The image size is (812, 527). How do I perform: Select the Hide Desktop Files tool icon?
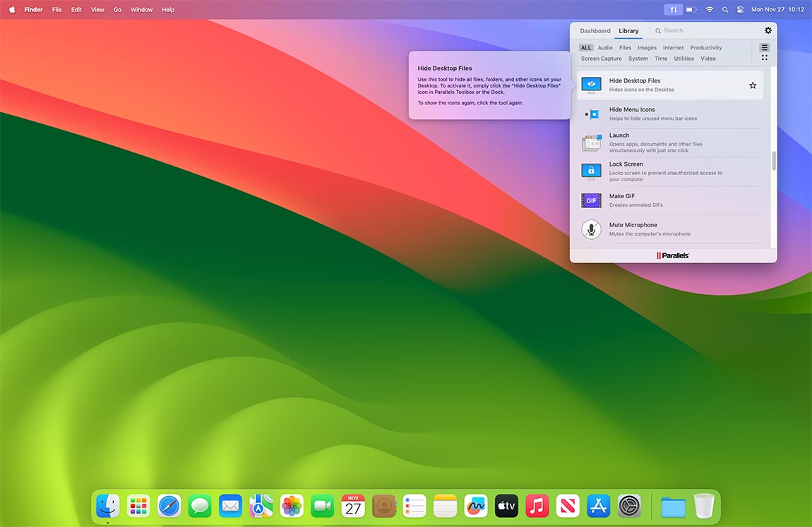pos(591,85)
